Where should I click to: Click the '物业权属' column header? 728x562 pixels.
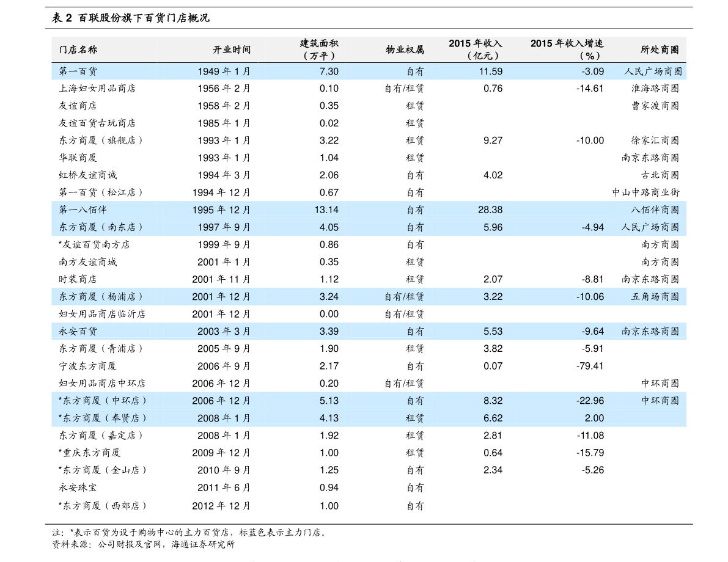pyautogui.click(x=405, y=49)
